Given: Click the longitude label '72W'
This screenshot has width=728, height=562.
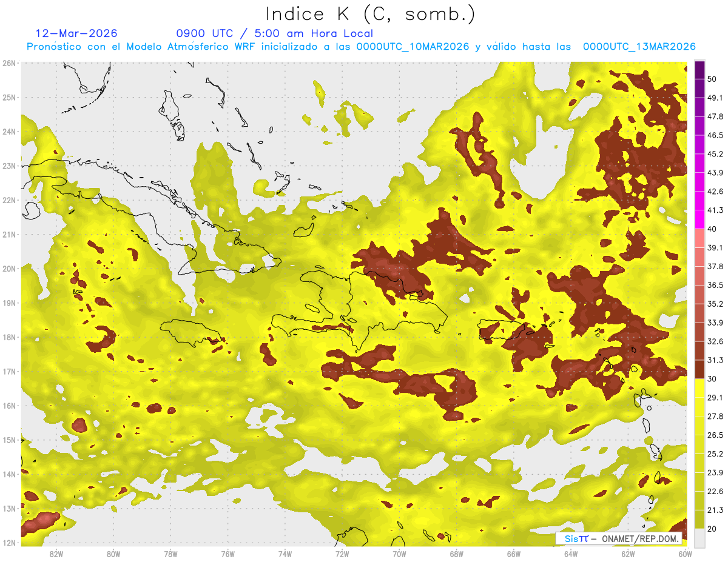Looking at the screenshot, I should [x=342, y=554].
